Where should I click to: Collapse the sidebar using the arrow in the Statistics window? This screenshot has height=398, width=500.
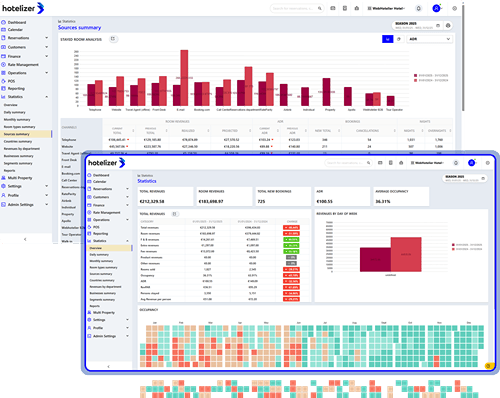(108, 366)
